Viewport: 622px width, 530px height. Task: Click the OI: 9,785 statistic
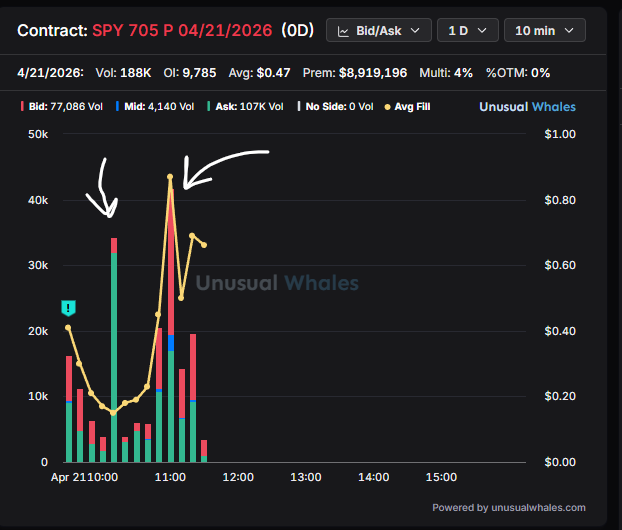[x=190, y=73]
